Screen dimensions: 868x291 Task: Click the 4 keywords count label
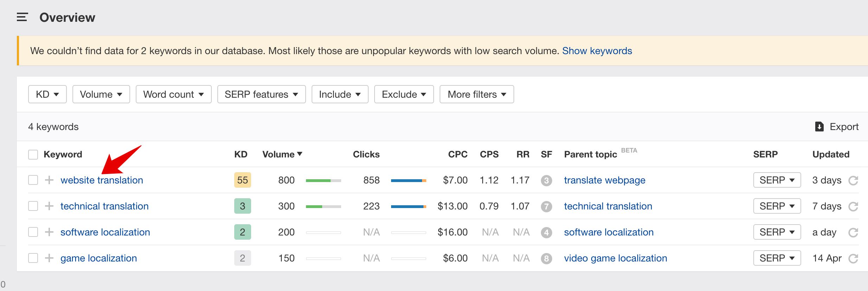53,127
